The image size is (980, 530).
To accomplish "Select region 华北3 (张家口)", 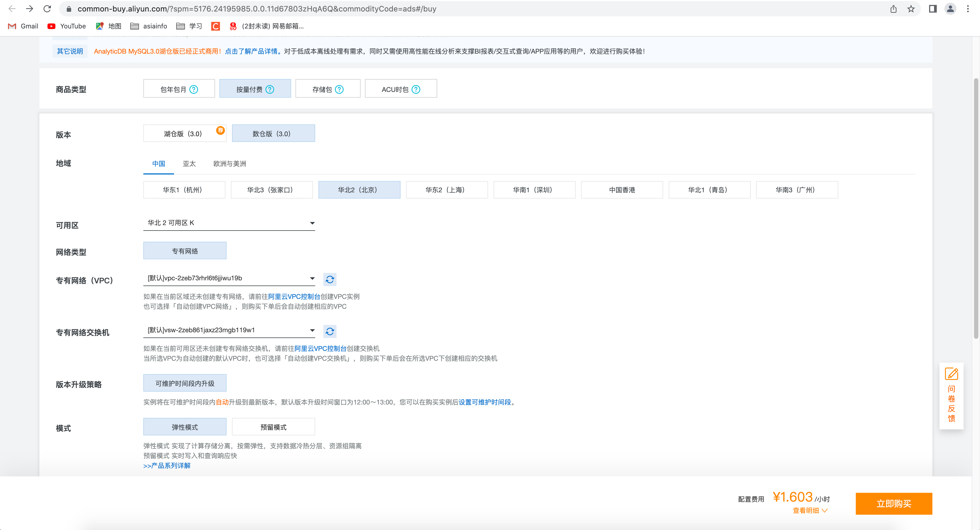I will tap(272, 190).
